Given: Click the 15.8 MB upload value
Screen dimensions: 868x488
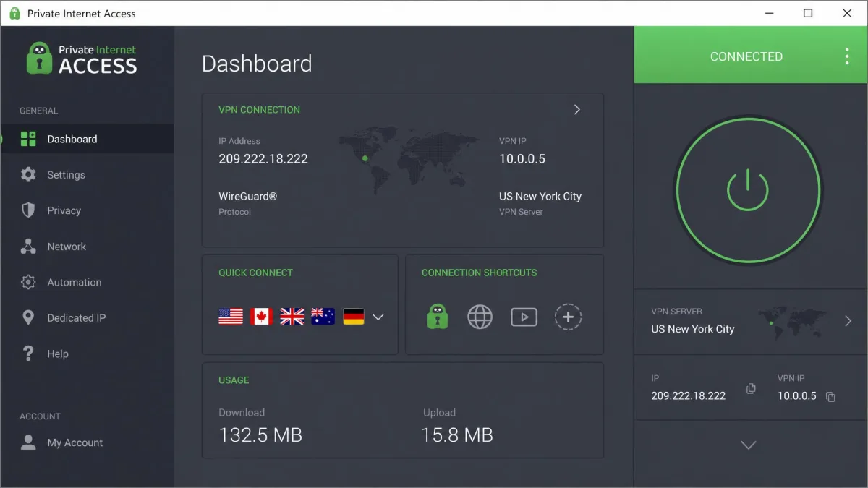Looking at the screenshot, I should point(458,435).
